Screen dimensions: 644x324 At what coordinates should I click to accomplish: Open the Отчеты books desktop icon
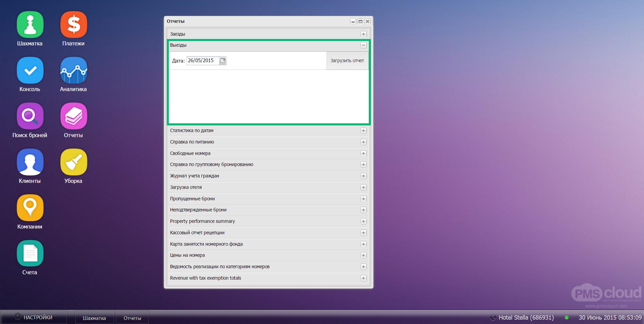74,116
